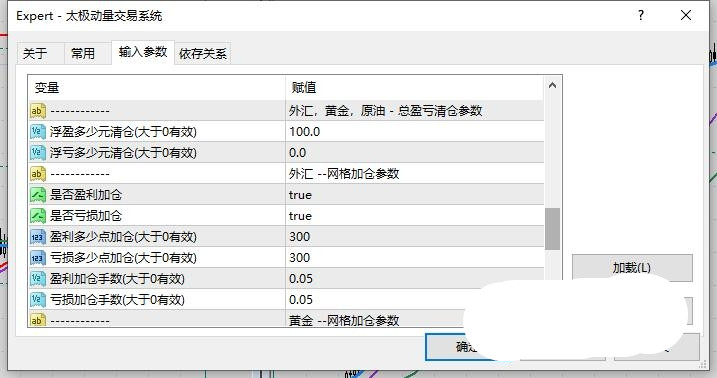Click the ab string icon of 外汇网格加仓参数 row

pyautogui.click(x=38, y=174)
